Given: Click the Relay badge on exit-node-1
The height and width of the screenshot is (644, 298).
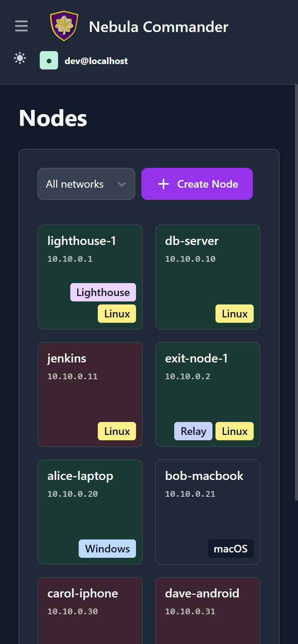Looking at the screenshot, I should [x=193, y=431].
